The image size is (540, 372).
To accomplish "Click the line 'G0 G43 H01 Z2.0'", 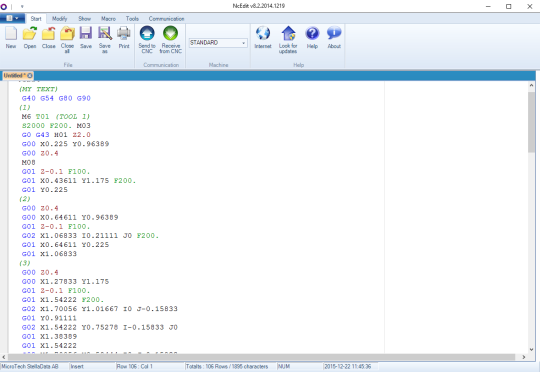I will coord(56,135).
